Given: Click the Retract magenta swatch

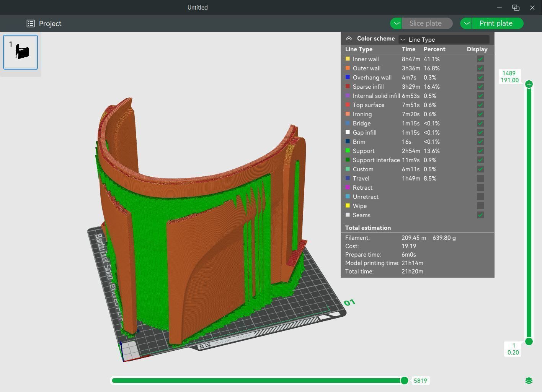Looking at the screenshot, I should click(348, 187).
